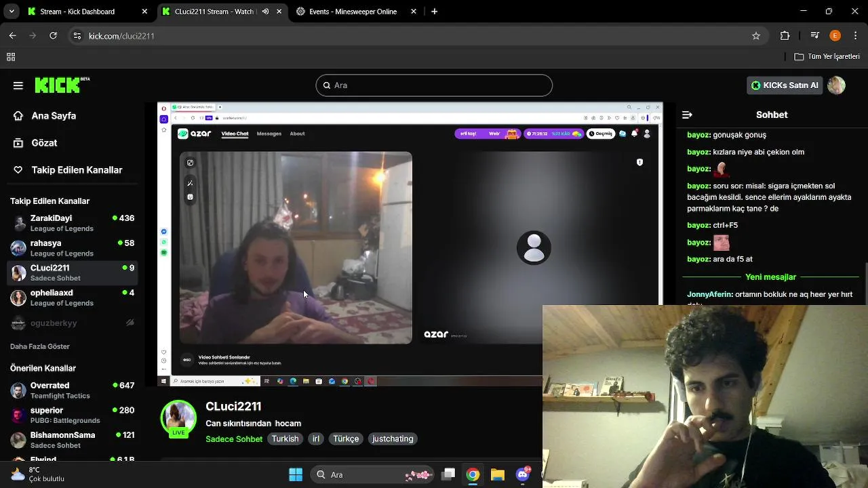Select the Türkçe stream tag
The image size is (868, 488).
(x=346, y=439)
